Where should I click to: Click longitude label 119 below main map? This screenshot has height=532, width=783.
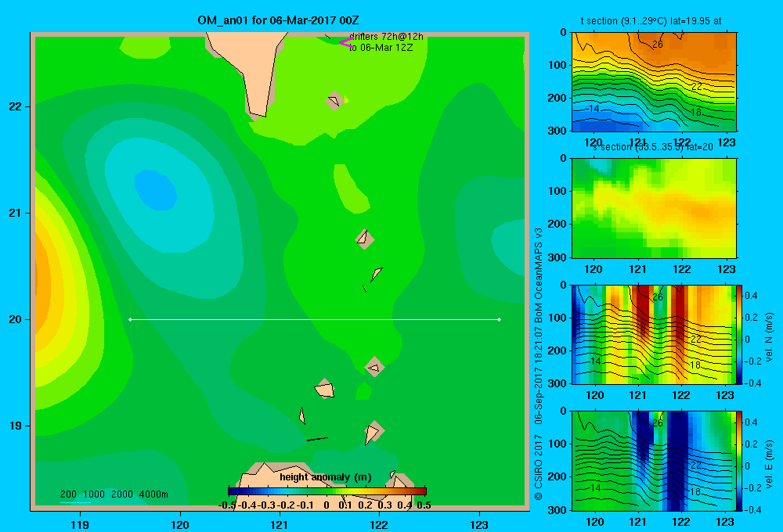(x=80, y=524)
